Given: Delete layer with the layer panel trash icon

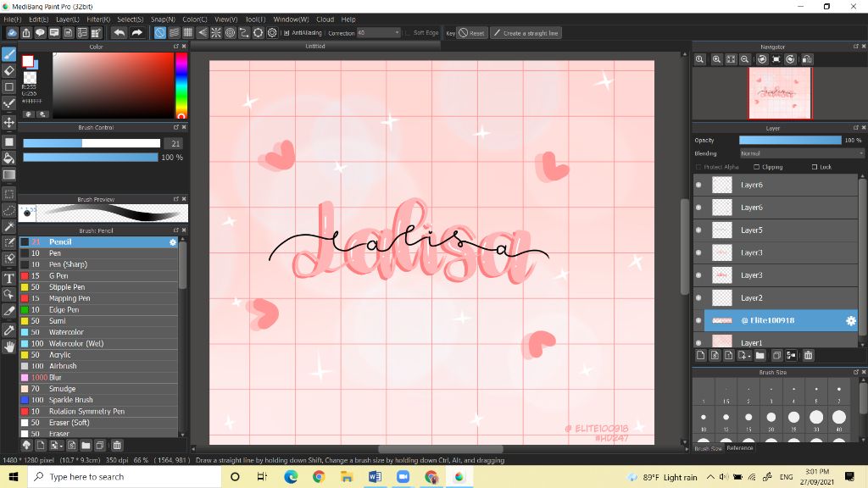Looking at the screenshot, I should 808,355.
